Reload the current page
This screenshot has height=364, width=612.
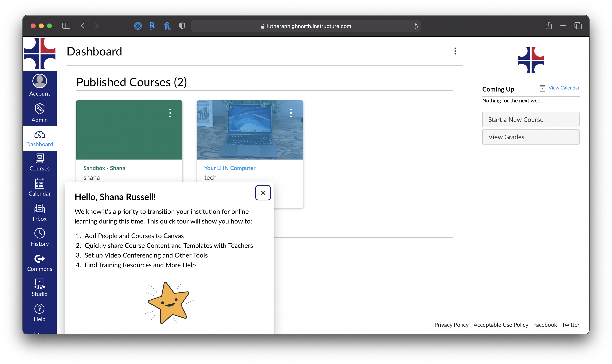[415, 26]
